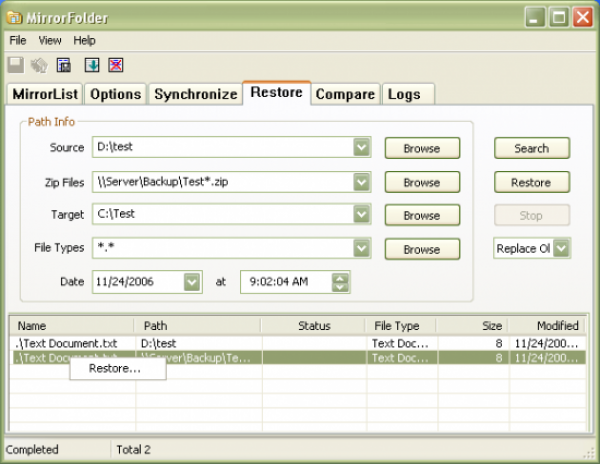Click the green download arrow toolbar icon
This screenshot has height=464, width=600.
point(92,65)
